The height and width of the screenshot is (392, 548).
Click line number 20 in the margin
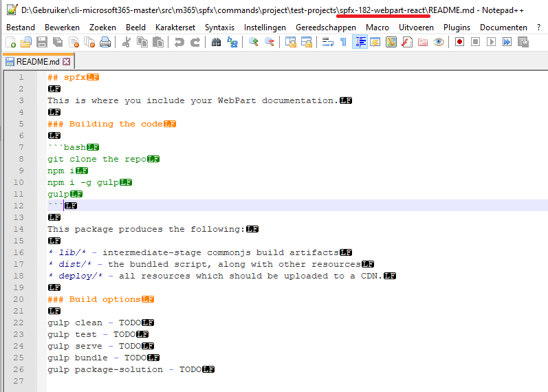tap(19, 299)
